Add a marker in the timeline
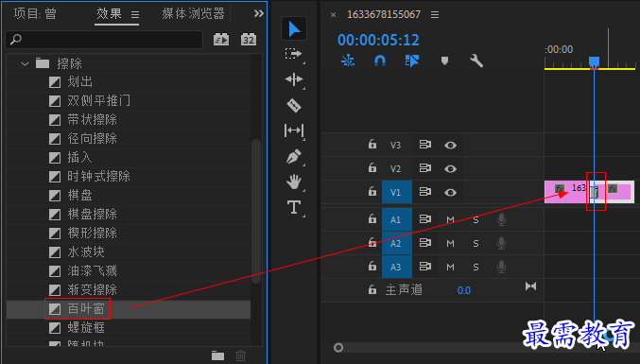640x364 pixels. point(444,61)
